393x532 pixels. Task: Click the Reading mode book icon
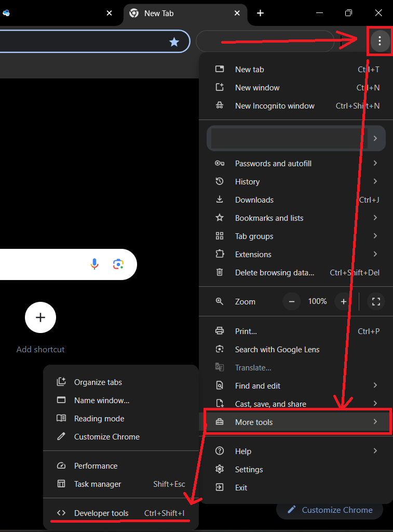tap(61, 418)
